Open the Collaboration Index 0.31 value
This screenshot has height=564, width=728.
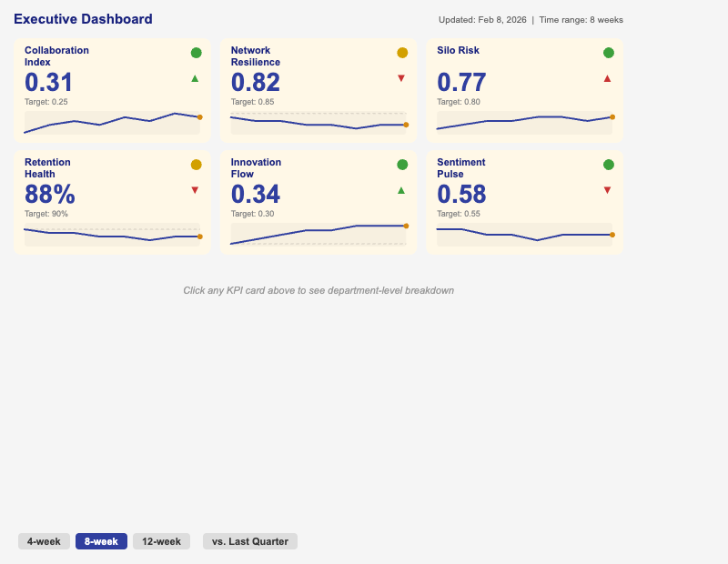(x=49, y=83)
